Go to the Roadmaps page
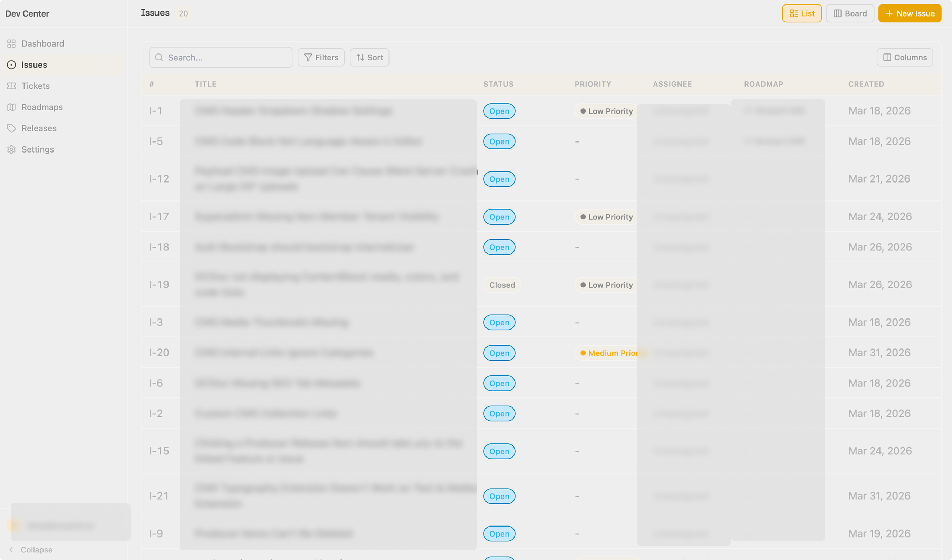The height and width of the screenshot is (560, 952). pos(42,107)
